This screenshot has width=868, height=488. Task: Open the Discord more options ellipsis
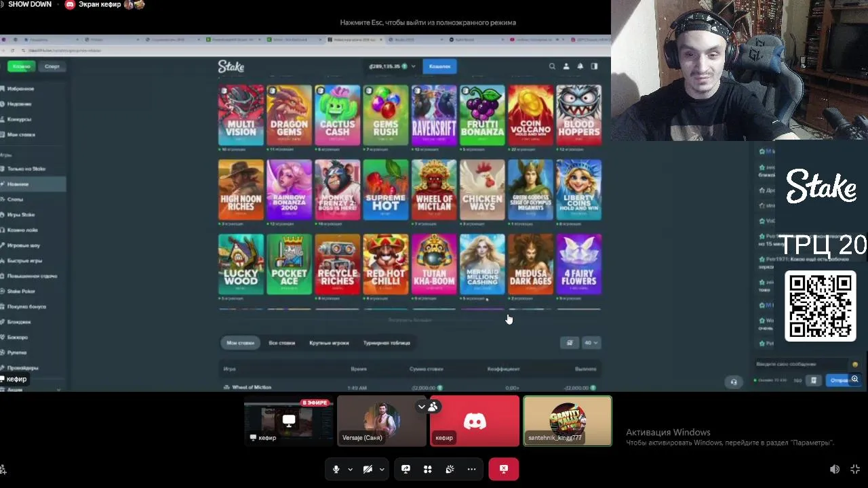[471, 469]
